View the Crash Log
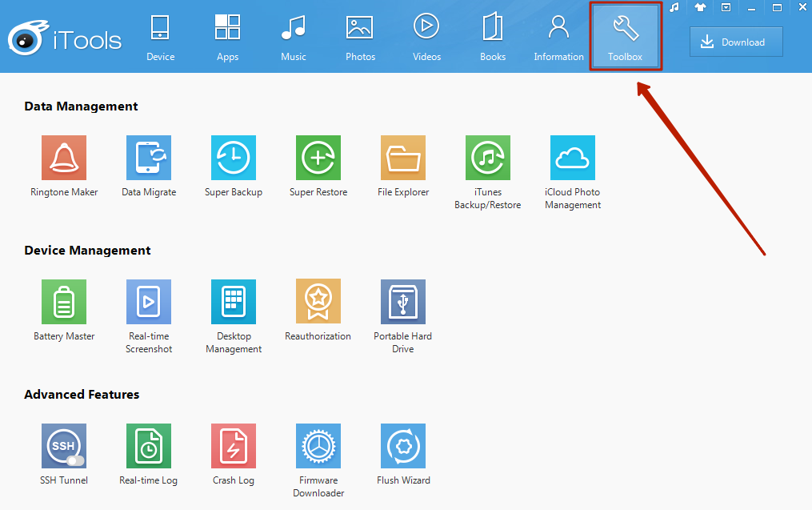The width and height of the screenshot is (812, 510). coord(234,446)
